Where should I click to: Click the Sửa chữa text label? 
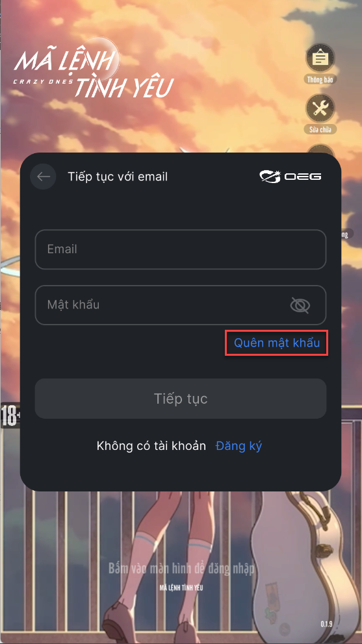[320, 130]
